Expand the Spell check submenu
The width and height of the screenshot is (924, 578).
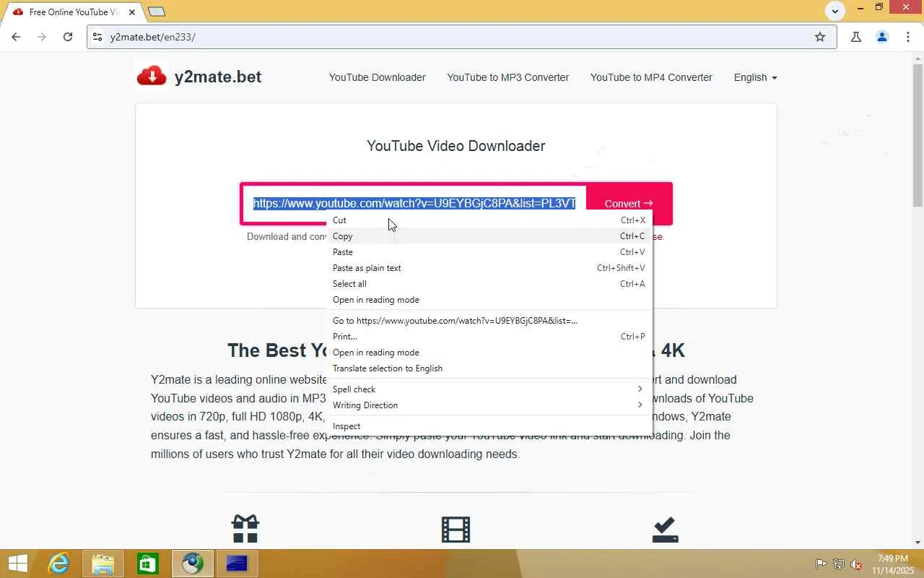tap(489, 389)
